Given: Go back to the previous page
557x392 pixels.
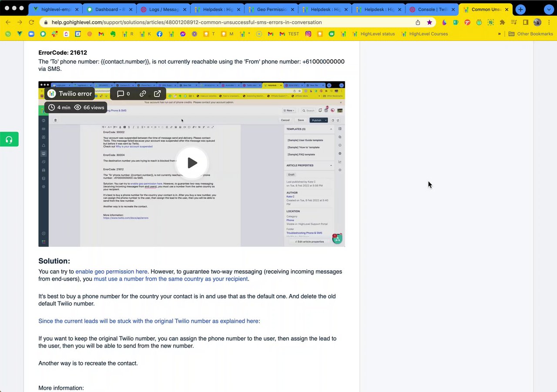Looking at the screenshot, I should coord(8,22).
